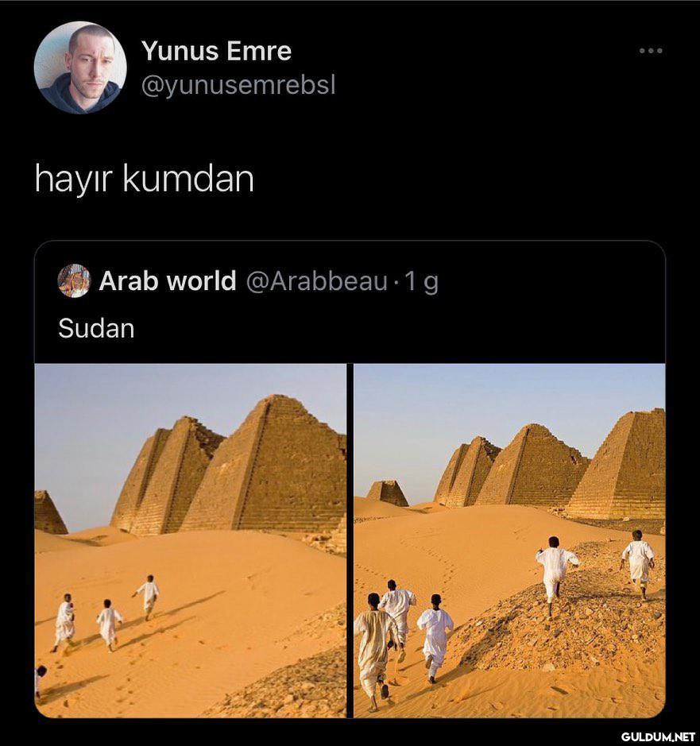Open the Yunus Emre display name
This screenshot has width=700, height=746.
point(216,50)
